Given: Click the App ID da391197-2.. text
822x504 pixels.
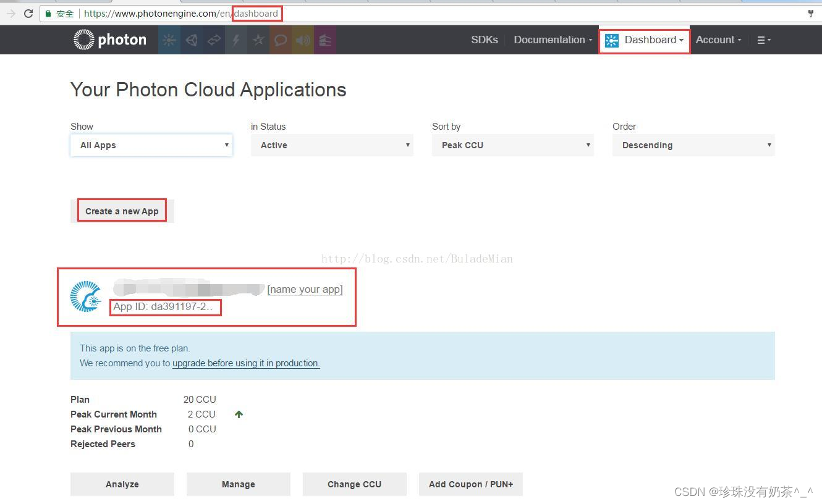Looking at the screenshot, I should (163, 306).
